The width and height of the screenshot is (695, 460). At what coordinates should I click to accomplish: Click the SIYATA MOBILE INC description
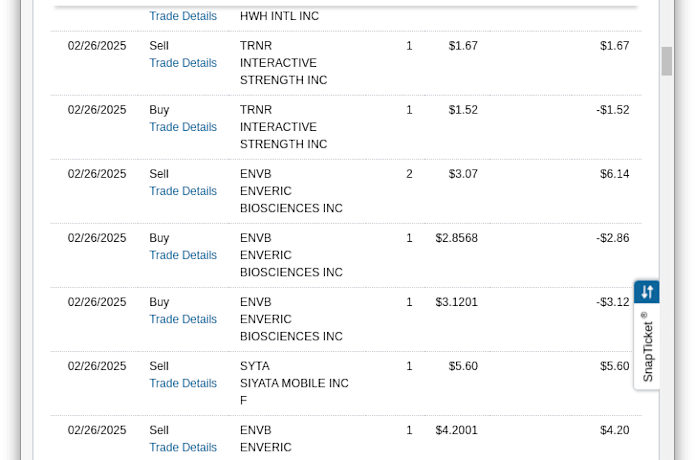(x=294, y=383)
